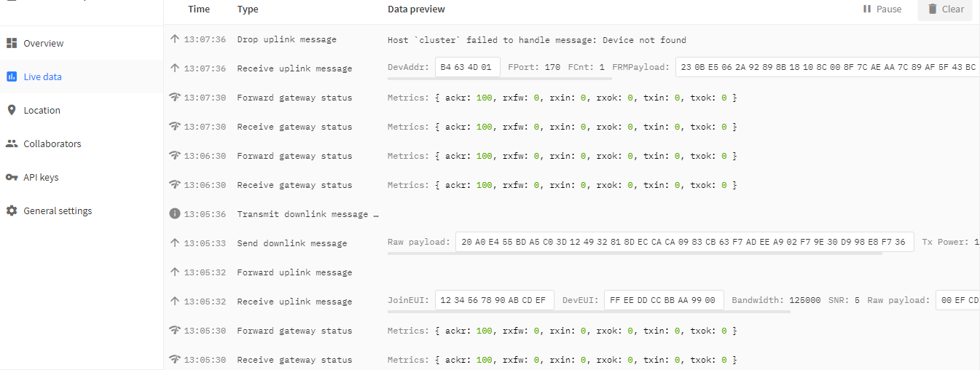
Task: Click the horizontal scrollbar under the Raw payload field
Action: coord(635,253)
